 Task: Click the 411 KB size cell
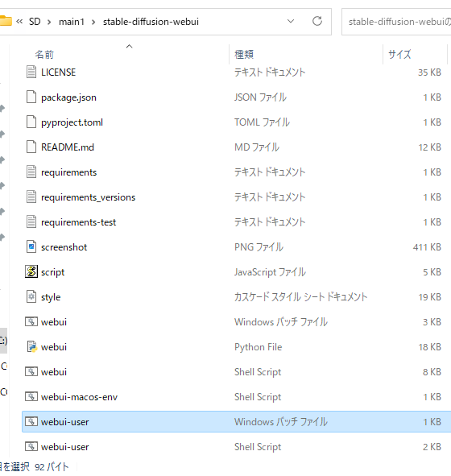tap(427, 247)
